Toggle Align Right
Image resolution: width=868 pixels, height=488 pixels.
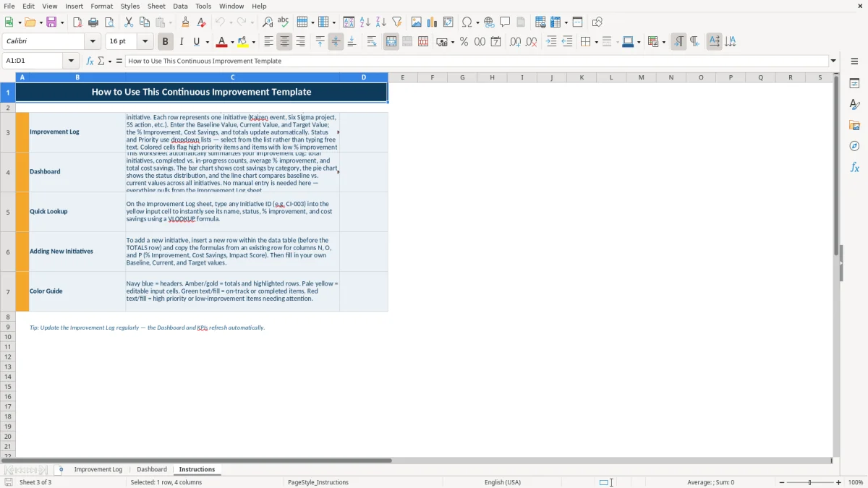coord(301,42)
